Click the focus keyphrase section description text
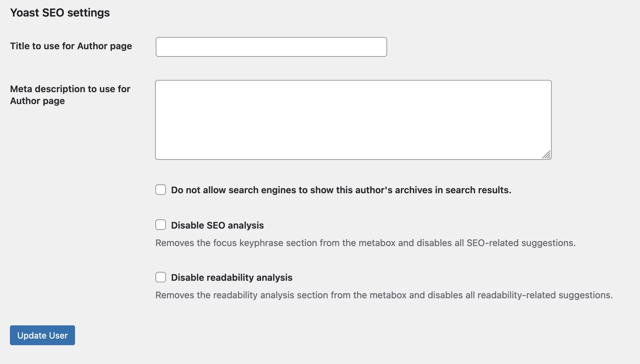Viewport: 640px width, 364px height. (x=366, y=243)
